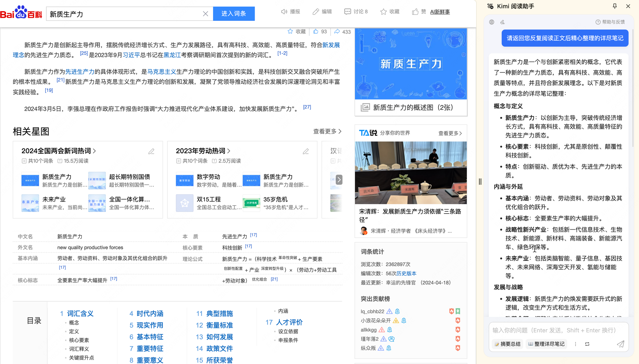Image resolution: width=639 pixels, height=364 pixels.
Task: Follow the 马克思主义 hyperlink
Action: click(x=162, y=72)
